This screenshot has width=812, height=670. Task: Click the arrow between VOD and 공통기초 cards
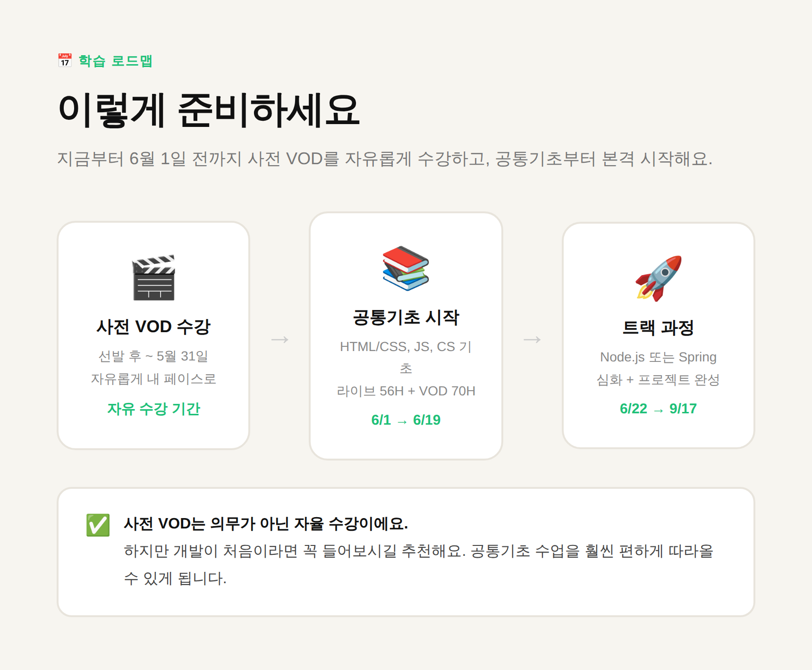(279, 340)
